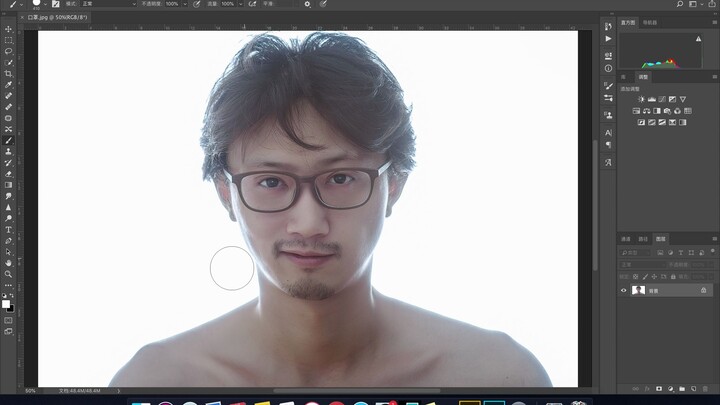The image size is (720, 405).
Task: Click the Brightness/Contrast adjustment icon
Action: (641, 99)
